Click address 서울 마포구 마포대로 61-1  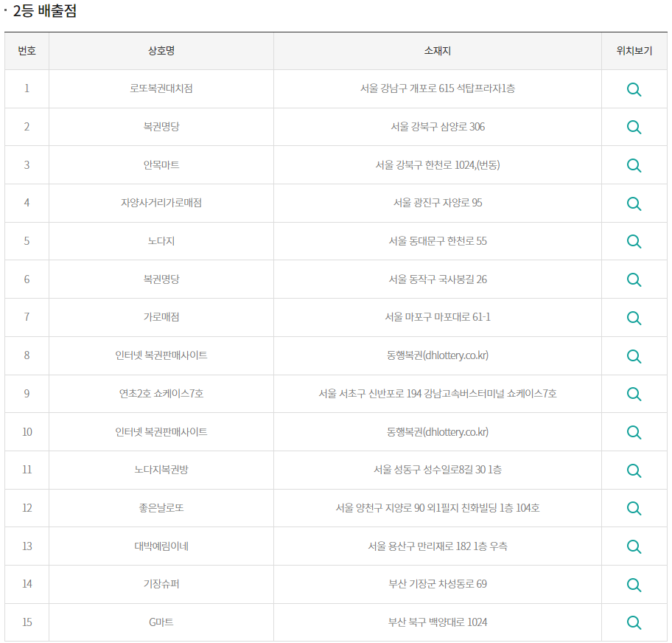[437, 317]
